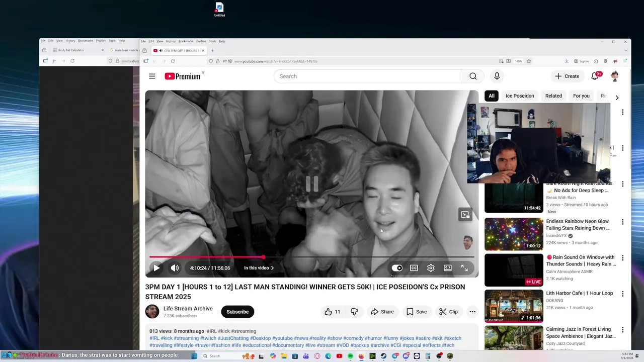Image resolution: width=644 pixels, height=362 pixels.
Task: Enter fullscreen in the video player
Action: pos(464,268)
